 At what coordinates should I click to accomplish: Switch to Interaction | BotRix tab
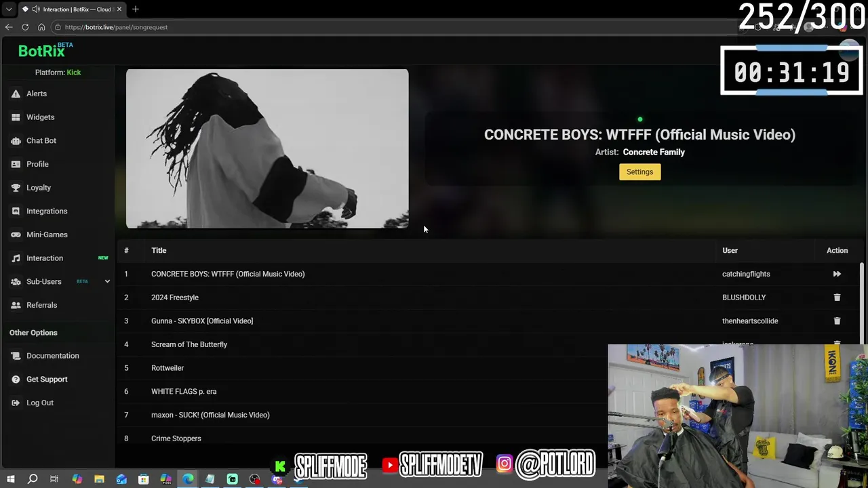[72, 9]
